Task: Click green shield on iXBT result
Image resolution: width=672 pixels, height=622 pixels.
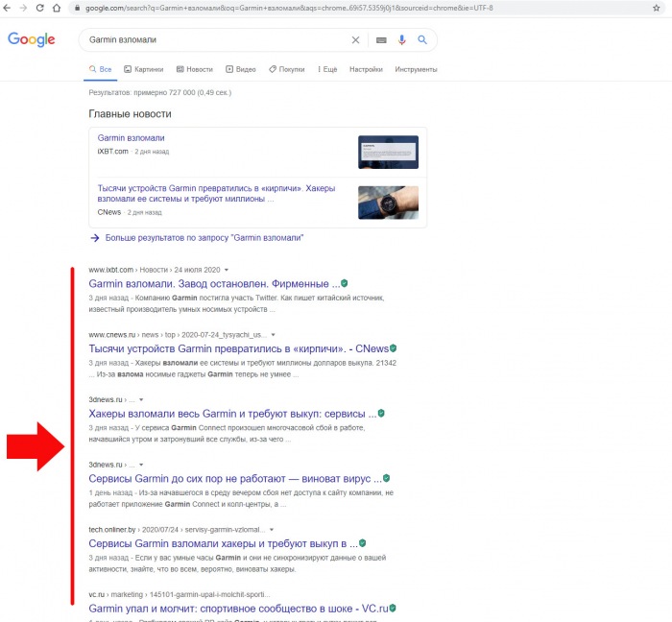Action: click(345, 283)
